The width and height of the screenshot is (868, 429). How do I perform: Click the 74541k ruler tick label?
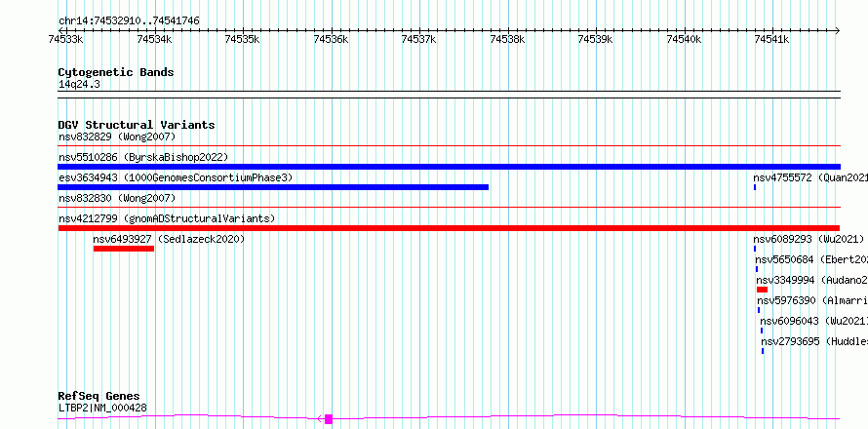click(x=772, y=39)
